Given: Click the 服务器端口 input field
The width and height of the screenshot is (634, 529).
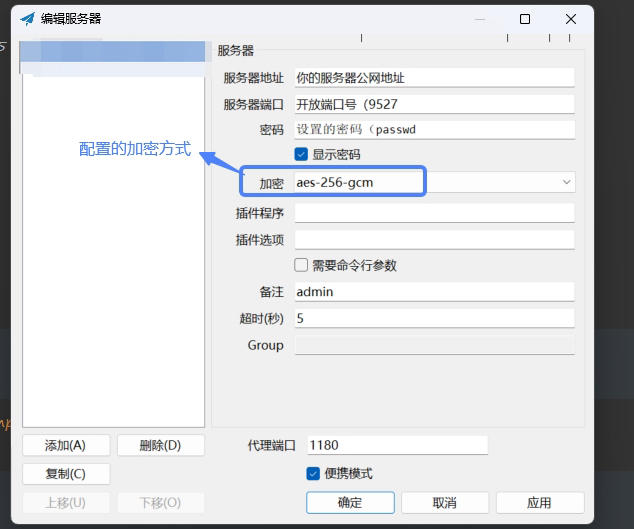Looking at the screenshot, I should click(435, 104).
